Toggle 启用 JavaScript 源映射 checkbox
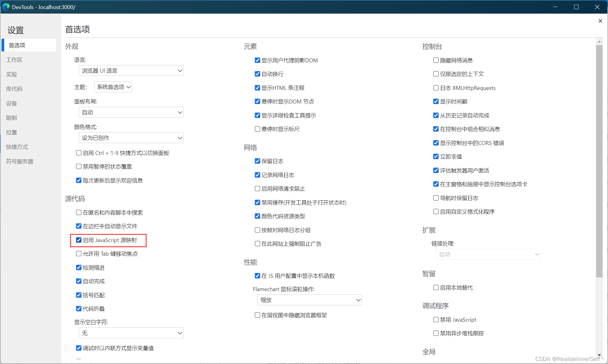 pyautogui.click(x=79, y=240)
